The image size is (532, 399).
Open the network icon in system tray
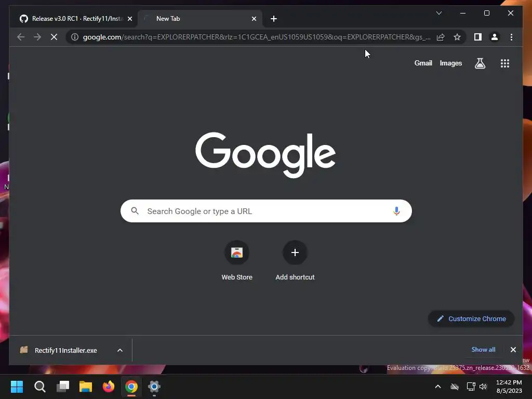tap(471, 387)
